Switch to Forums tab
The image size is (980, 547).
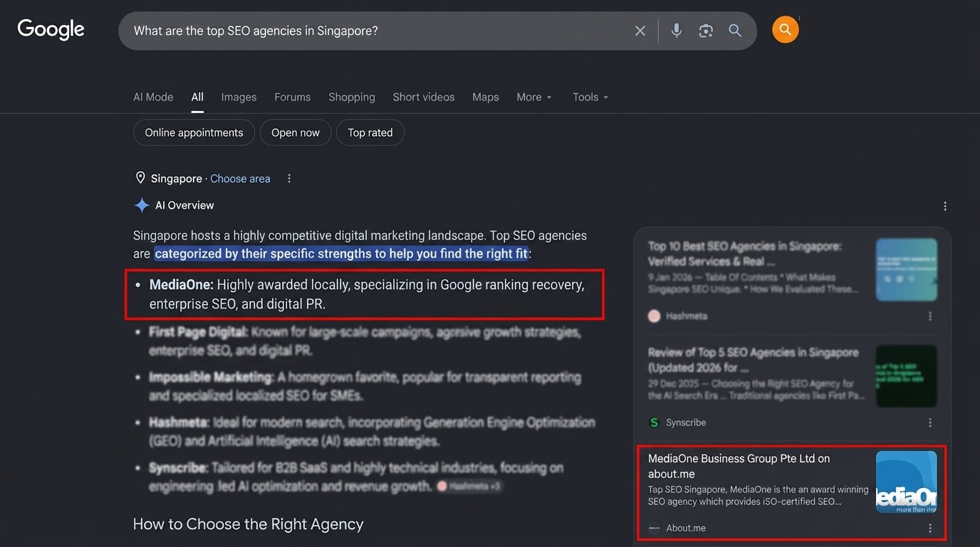click(x=292, y=97)
